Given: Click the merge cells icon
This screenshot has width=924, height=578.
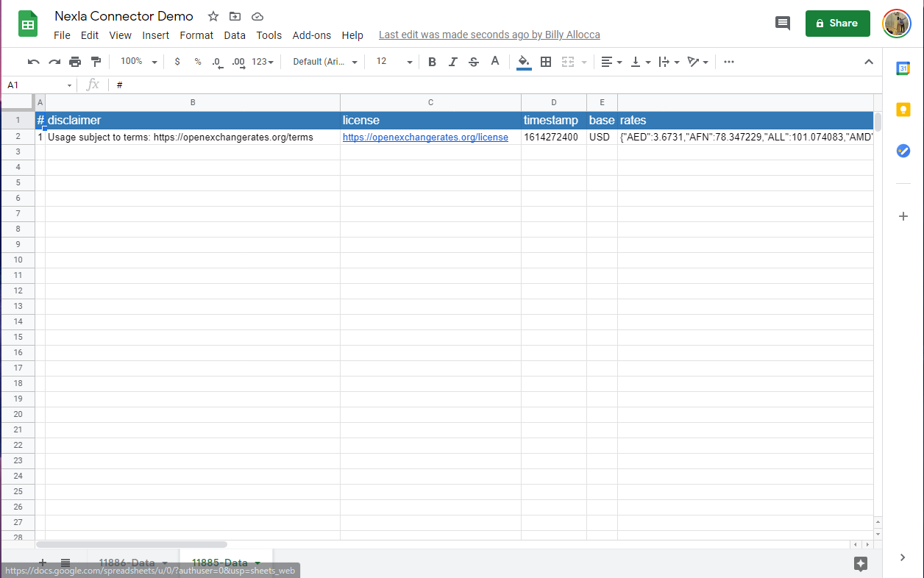Looking at the screenshot, I should [568, 62].
